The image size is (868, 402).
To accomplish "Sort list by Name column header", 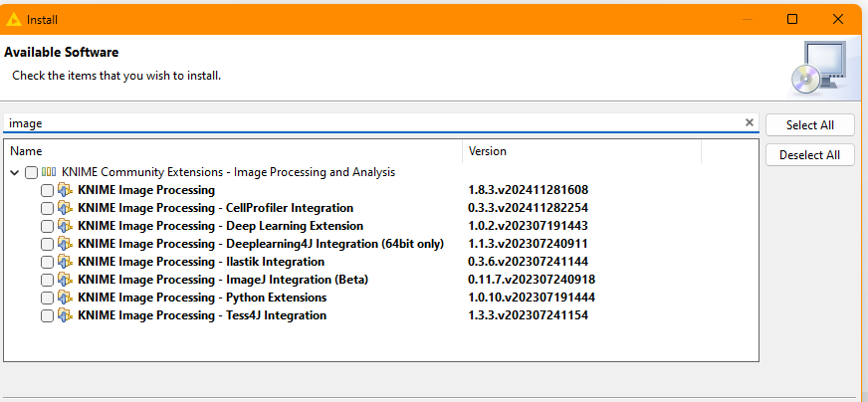I will pos(234,151).
